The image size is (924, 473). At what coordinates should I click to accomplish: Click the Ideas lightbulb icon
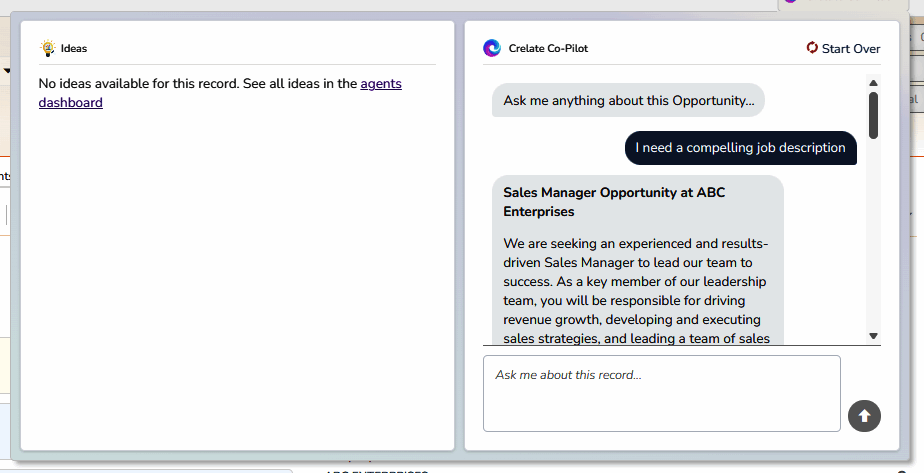click(x=47, y=48)
